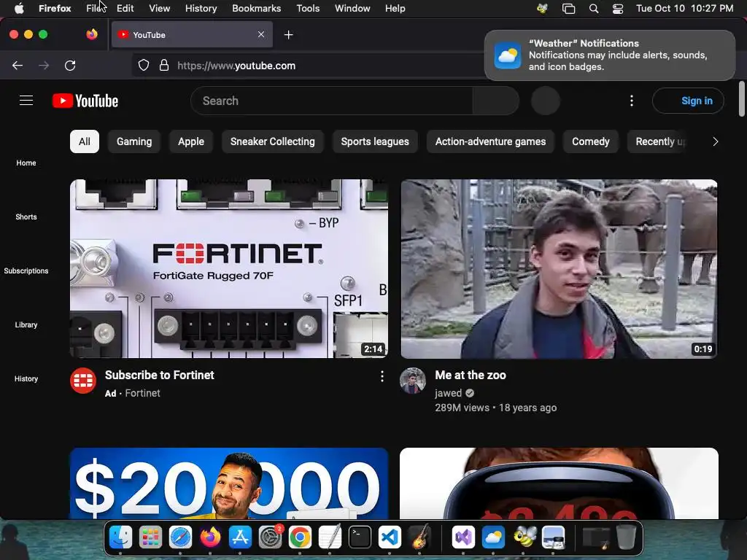Viewport: 747px width, 560px height.
Task: Click the jawed channel avatar
Action: pos(413,381)
